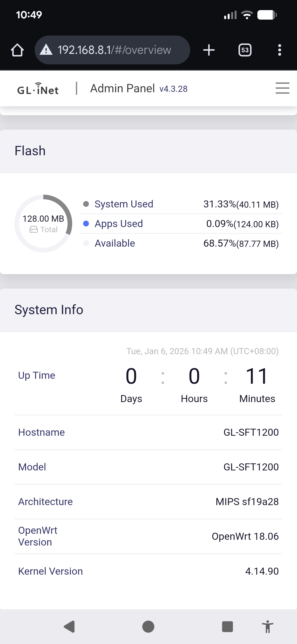The width and height of the screenshot is (297, 644).
Task: Tap the Android home circle button
Action: (148, 626)
